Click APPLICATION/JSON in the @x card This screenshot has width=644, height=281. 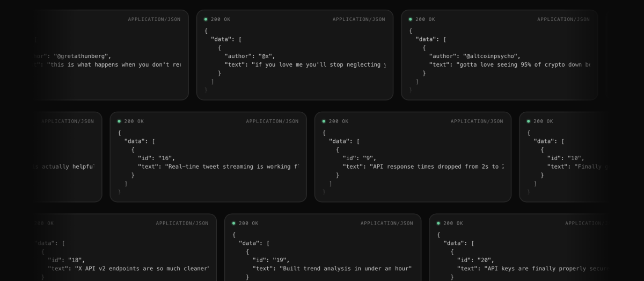[358, 19]
